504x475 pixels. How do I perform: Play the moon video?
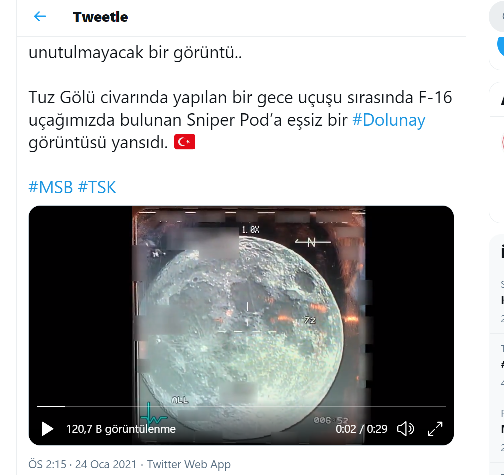[x=47, y=429]
